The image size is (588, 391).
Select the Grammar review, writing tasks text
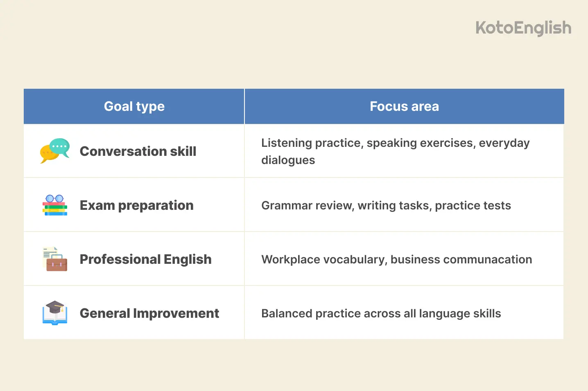(346, 205)
